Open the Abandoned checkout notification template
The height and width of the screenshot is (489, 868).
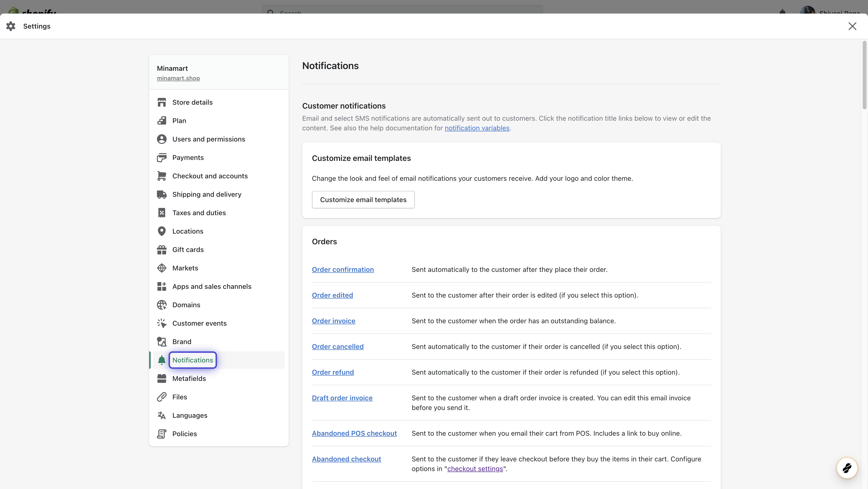[346, 459]
